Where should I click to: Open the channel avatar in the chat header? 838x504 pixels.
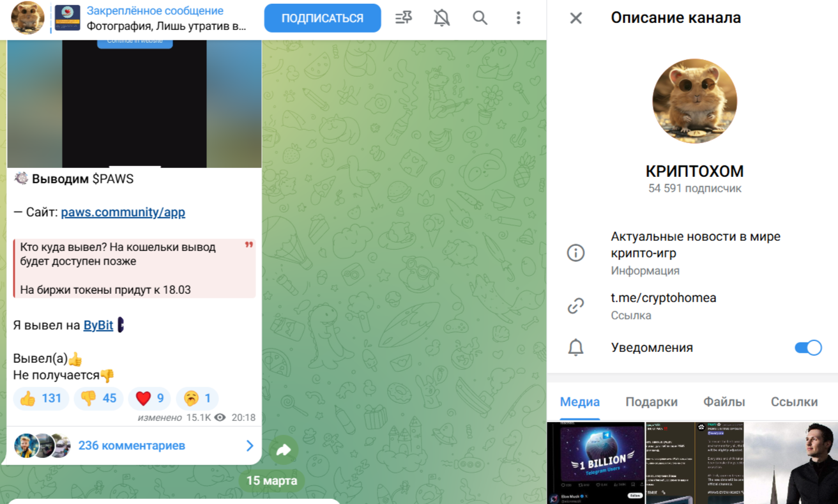27,18
